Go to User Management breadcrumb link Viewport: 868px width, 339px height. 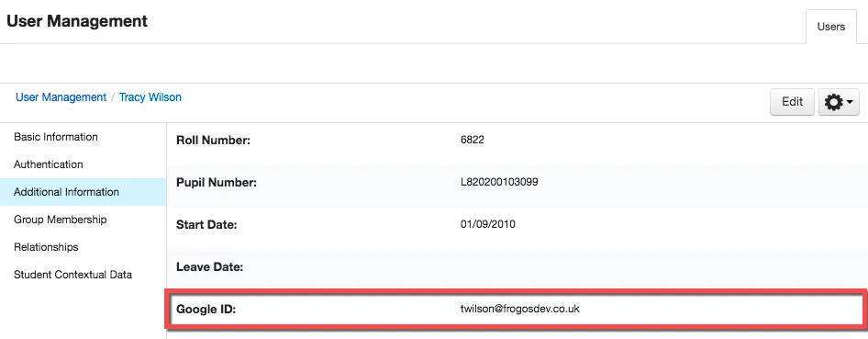point(61,97)
